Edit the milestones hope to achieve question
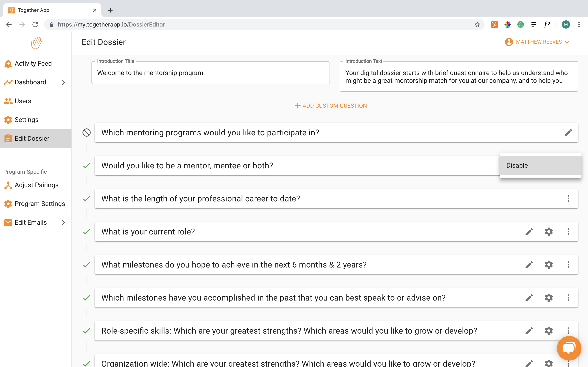The height and width of the screenshot is (367, 588). click(529, 265)
